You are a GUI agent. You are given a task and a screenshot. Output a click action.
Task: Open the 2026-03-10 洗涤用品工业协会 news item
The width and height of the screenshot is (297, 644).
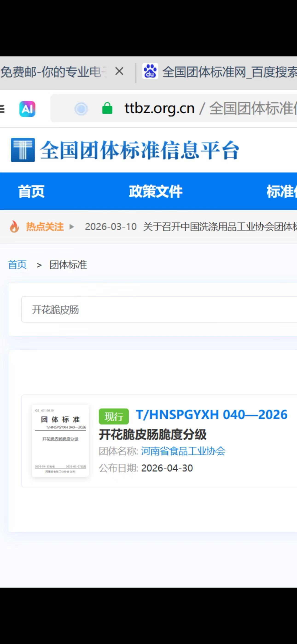point(191,227)
